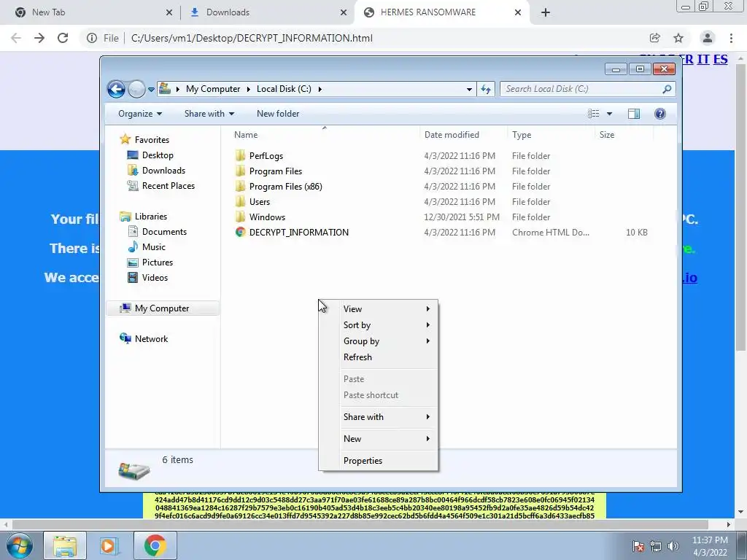
Task: Select the PerfLogs folder icon
Action: (x=240, y=156)
